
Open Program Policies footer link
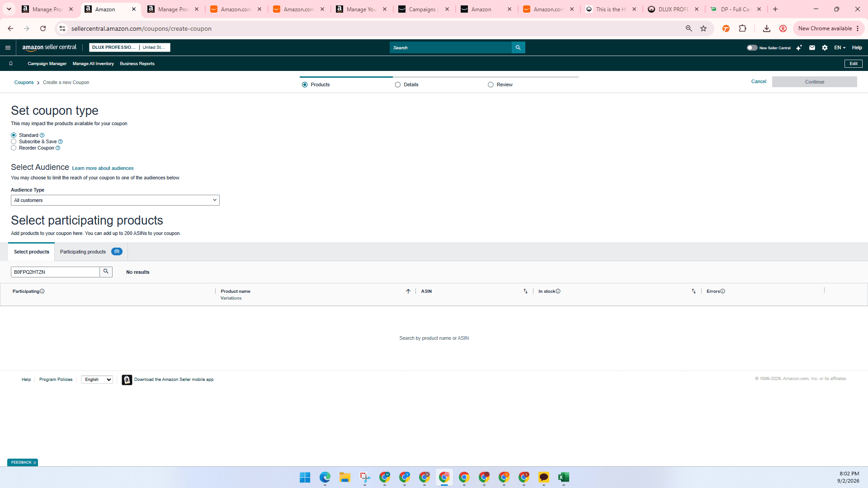[56, 380]
